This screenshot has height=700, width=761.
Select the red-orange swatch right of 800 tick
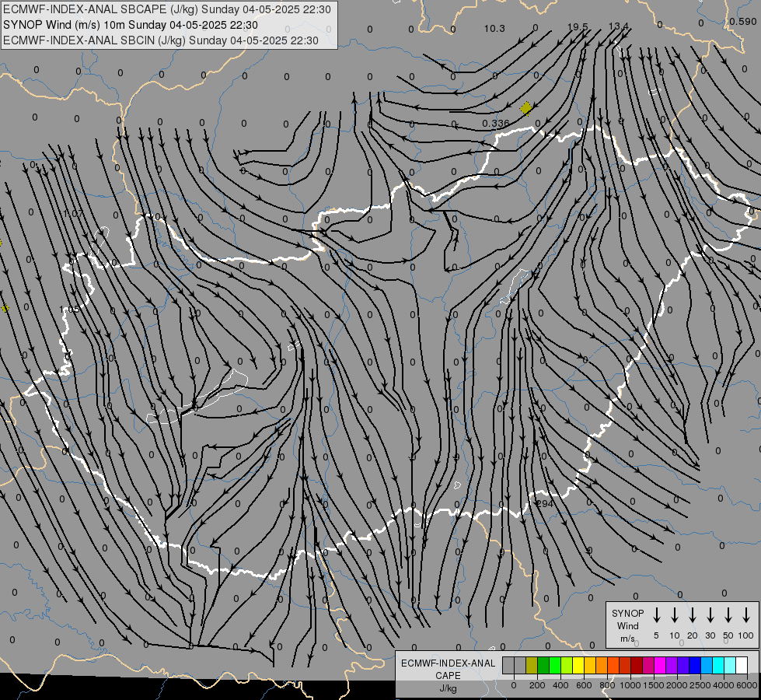pyautogui.click(x=613, y=665)
